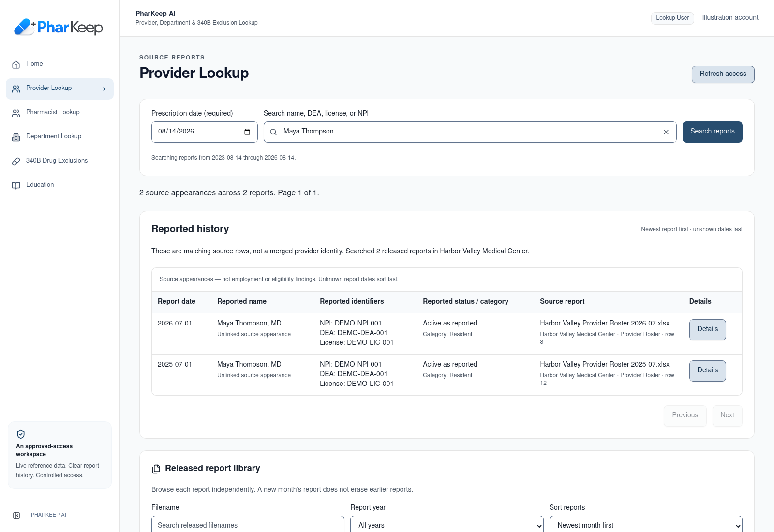Viewport: 774px width, 532px height.
Task: Click Harbor Valley Provider Roster 2026-07.xlsx text
Action: [605, 323]
